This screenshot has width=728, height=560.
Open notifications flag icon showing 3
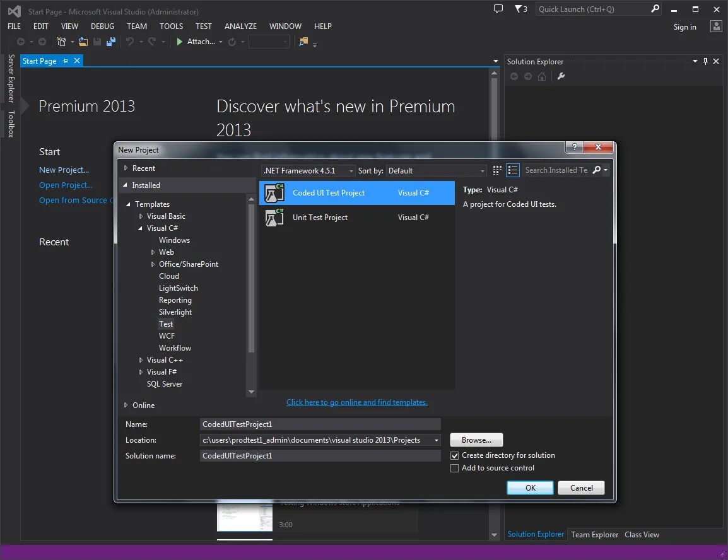click(520, 9)
